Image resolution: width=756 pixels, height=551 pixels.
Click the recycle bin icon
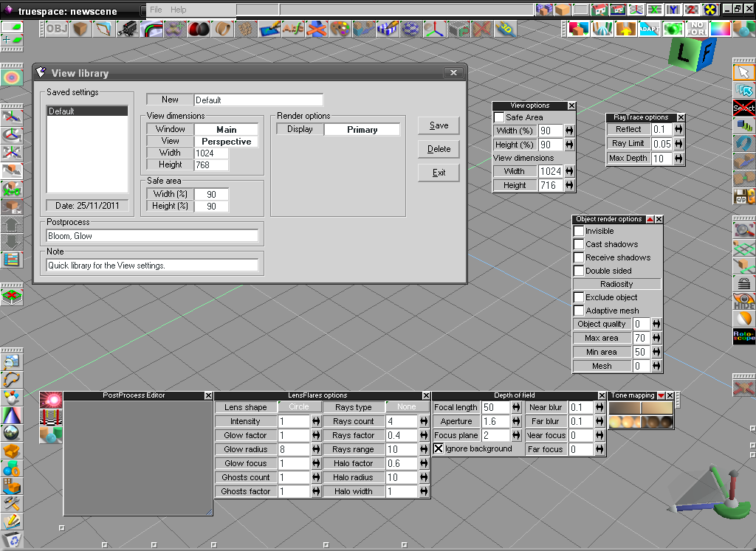click(12, 540)
